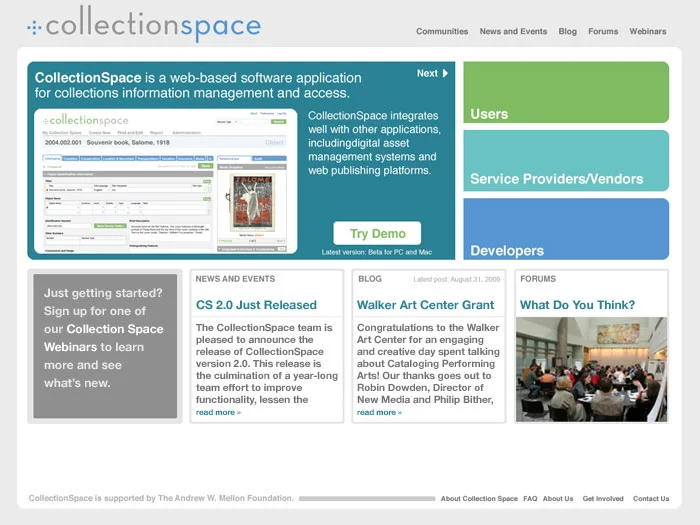700x525 pixels.
Task: Click the application screenshot thumbnail in banner
Action: click(166, 181)
